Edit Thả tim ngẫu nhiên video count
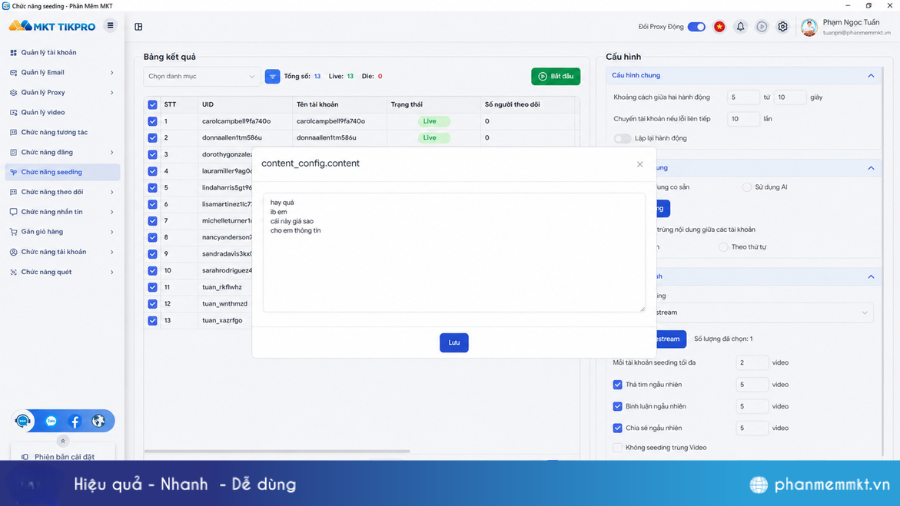 [x=752, y=384]
